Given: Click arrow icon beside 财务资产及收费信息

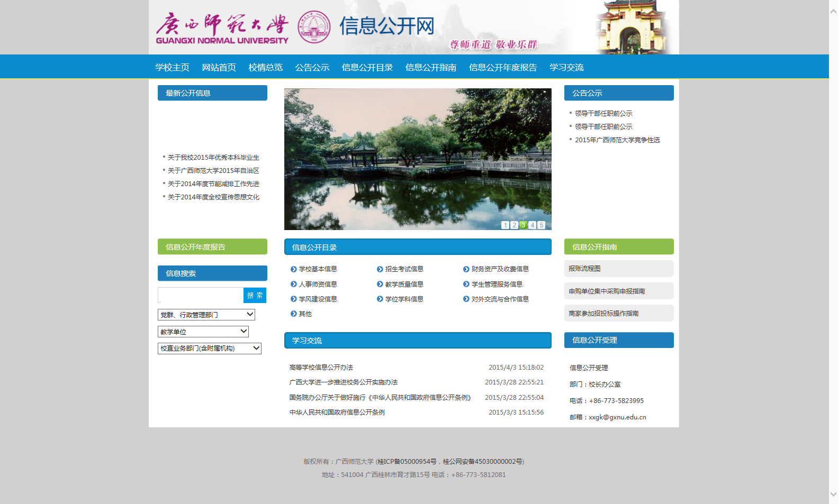Looking at the screenshot, I should [x=466, y=269].
